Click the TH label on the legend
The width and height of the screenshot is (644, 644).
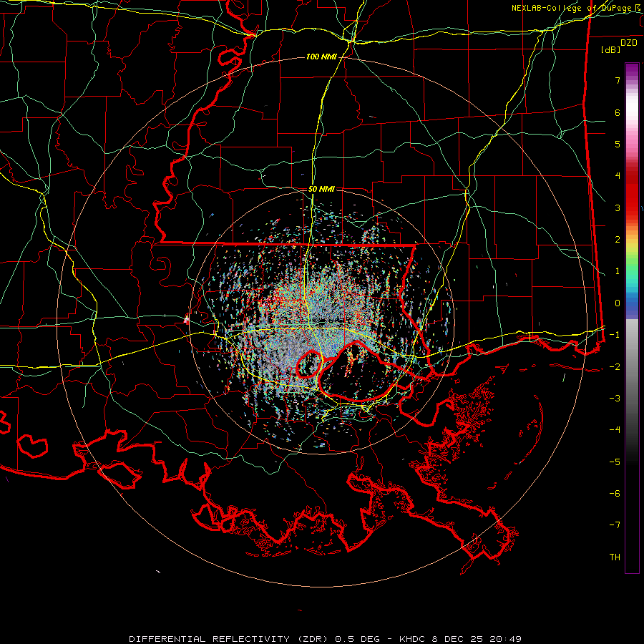(x=615, y=557)
